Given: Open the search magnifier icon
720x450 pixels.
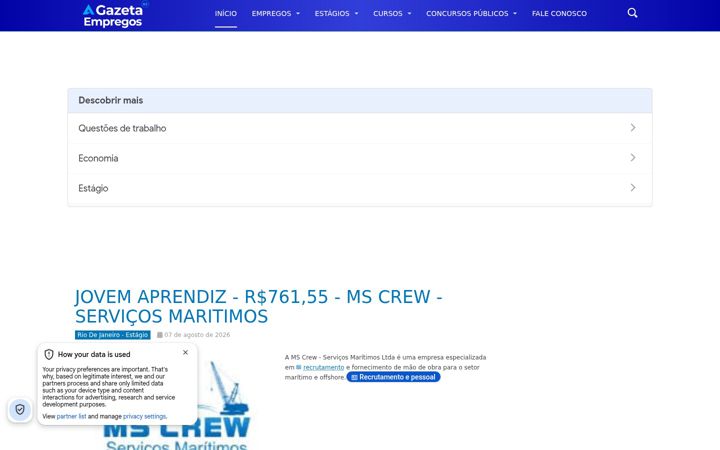Looking at the screenshot, I should (632, 13).
